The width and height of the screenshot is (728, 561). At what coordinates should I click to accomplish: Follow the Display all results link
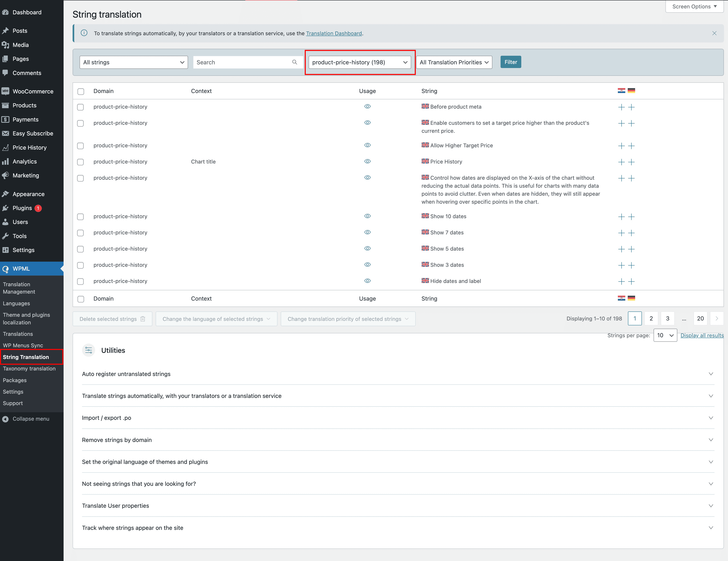tap(702, 335)
